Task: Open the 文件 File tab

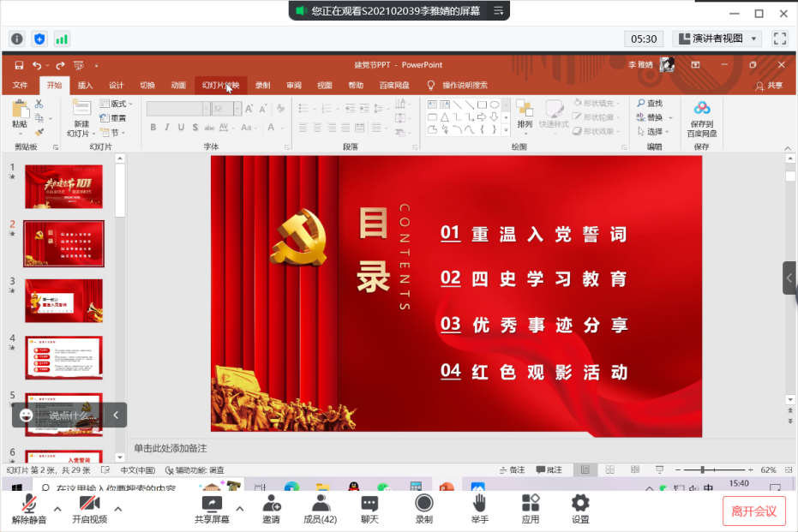Action: click(x=21, y=85)
